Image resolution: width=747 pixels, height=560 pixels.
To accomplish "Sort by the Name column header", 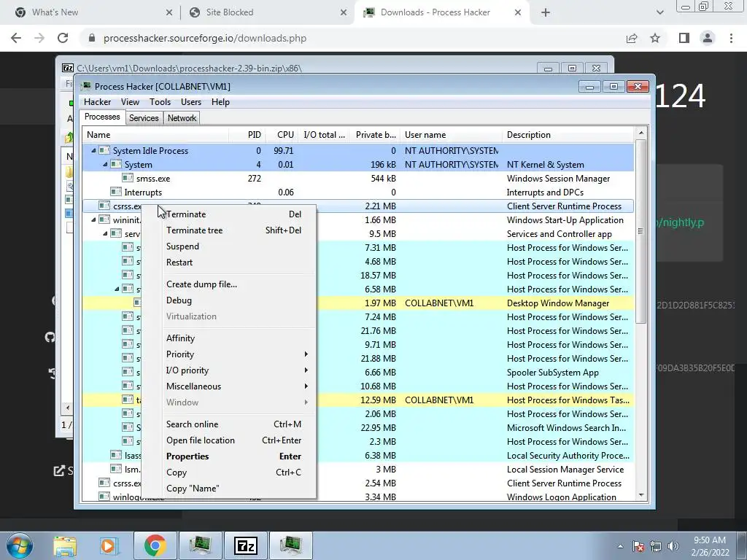I will (x=156, y=135).
